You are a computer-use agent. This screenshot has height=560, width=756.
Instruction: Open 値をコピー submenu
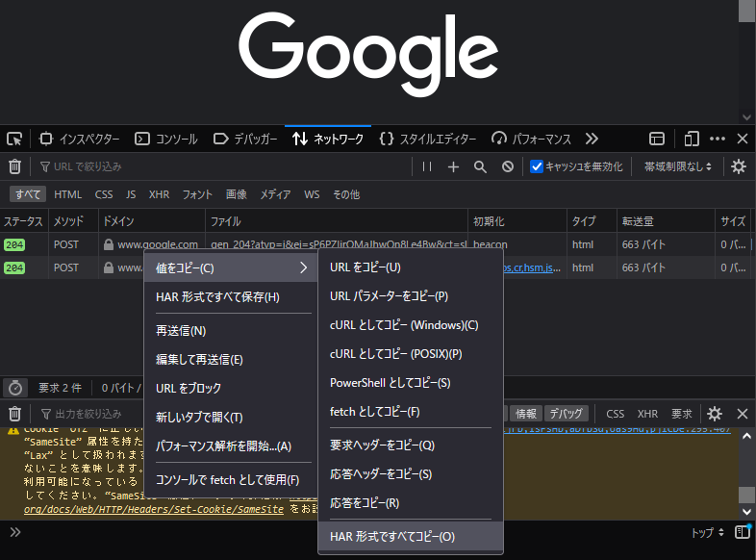pyautogui.click(x=231, y=267)
